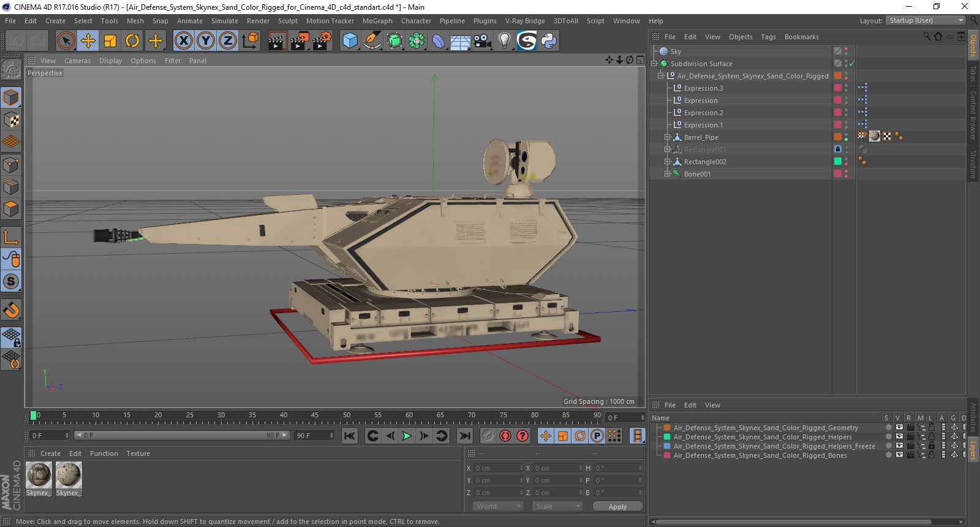Image resolution: width=980 pixels, height=527 pixels.
Task: Click the Live Selection tool
Action: tap(66, 41)
